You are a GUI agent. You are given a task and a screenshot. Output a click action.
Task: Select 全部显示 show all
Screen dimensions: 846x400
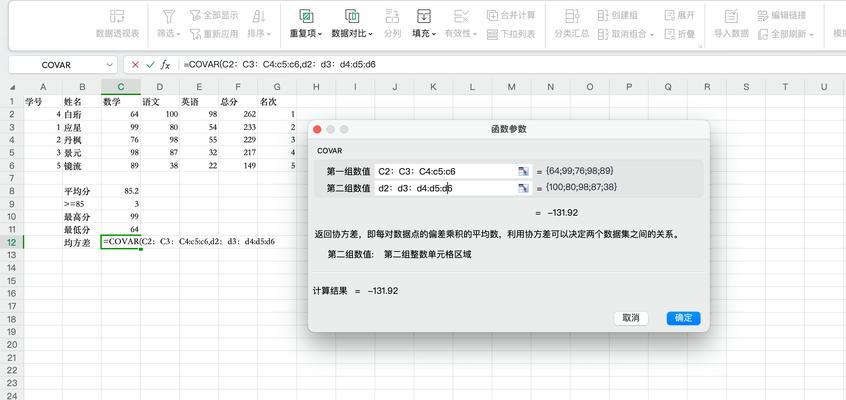214,15
